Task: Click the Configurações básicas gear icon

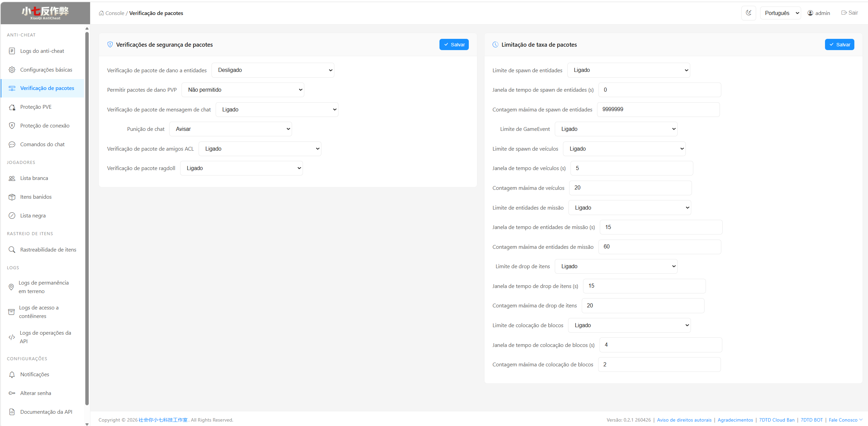Action: coord(12,70)
